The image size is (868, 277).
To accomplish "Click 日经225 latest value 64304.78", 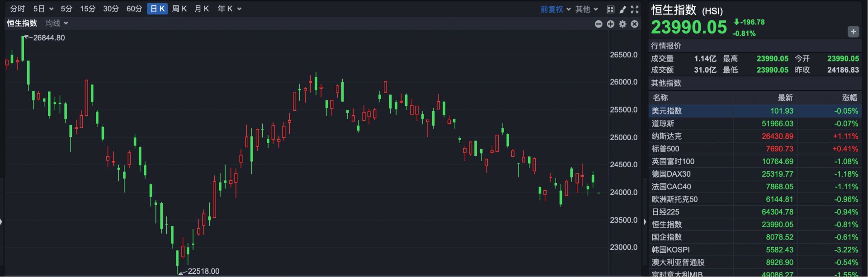I will [778, 212].
